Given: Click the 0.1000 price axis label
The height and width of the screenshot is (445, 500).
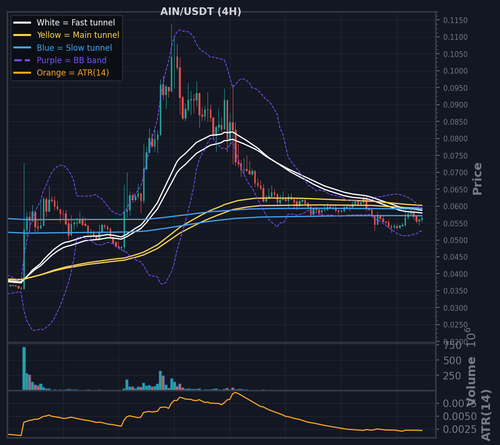Looking at the screenshot, I should pyautogui.click(x=455, y=71).
